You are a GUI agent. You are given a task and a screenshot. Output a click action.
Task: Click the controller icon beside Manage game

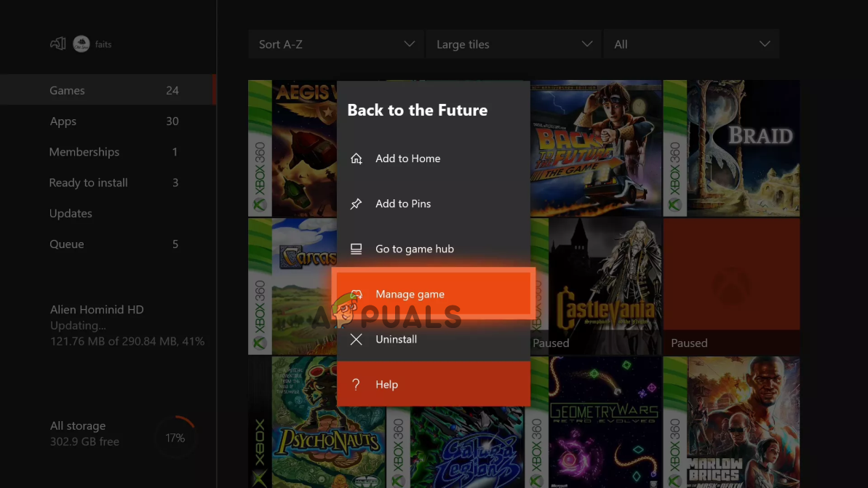tap(356, 294)
